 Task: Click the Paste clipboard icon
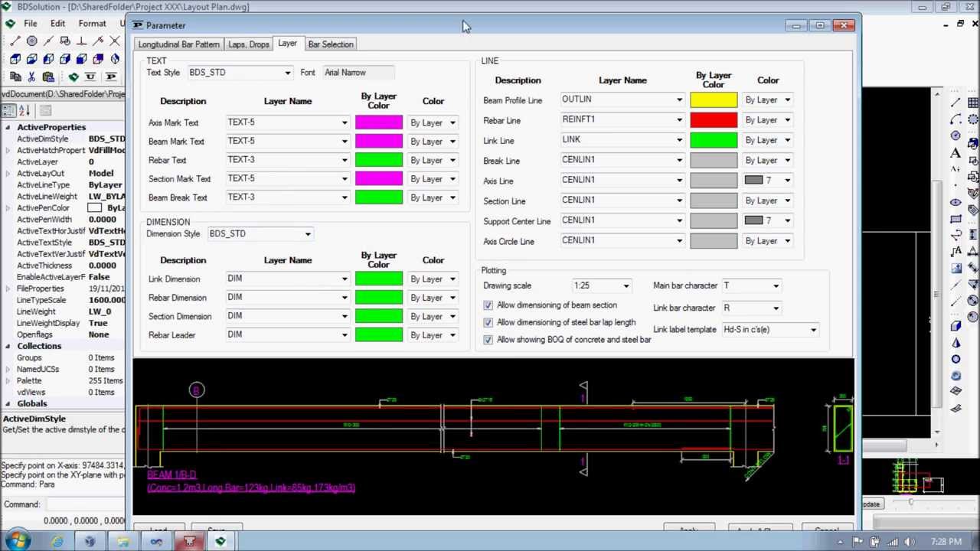point(48,77)
